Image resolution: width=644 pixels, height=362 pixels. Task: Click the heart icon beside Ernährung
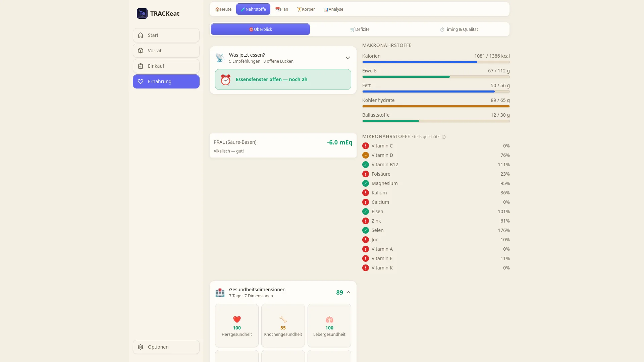(141, 81)
